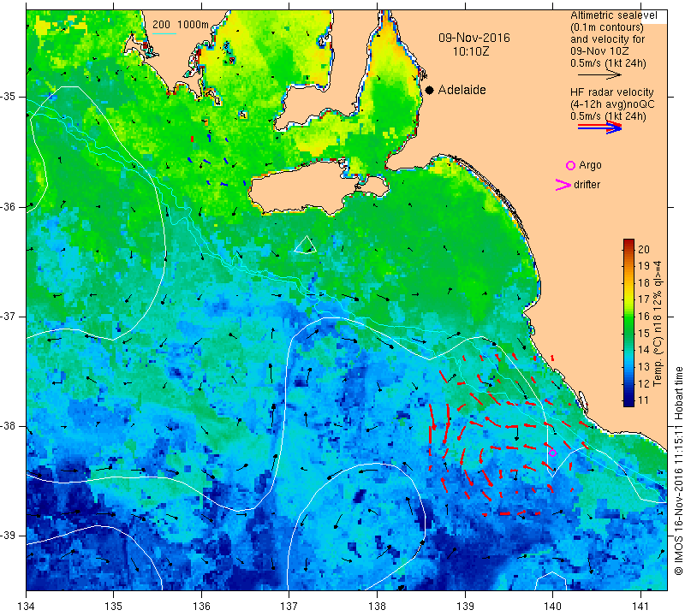Click the magenta Argo circle in the legend
The image size is (685, 616).
pyautogui.click(x=570, y=165)
